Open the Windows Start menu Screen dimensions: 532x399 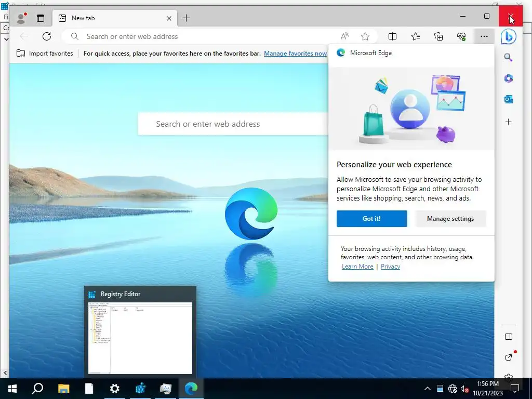coord(12,389)
